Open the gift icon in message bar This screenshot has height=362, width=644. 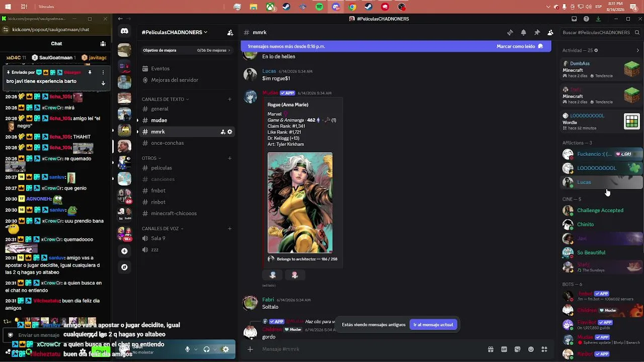tap(491, 349)
